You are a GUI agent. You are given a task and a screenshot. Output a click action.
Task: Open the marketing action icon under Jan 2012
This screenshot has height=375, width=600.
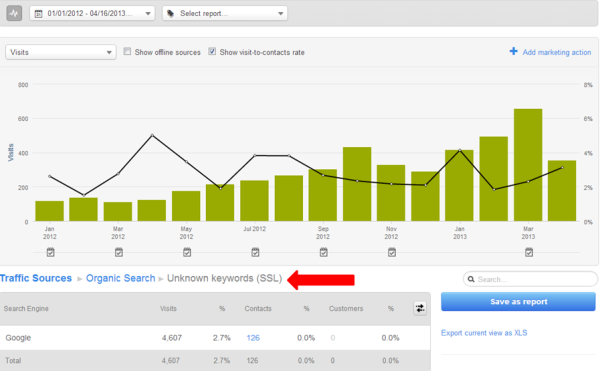[51, 252]
